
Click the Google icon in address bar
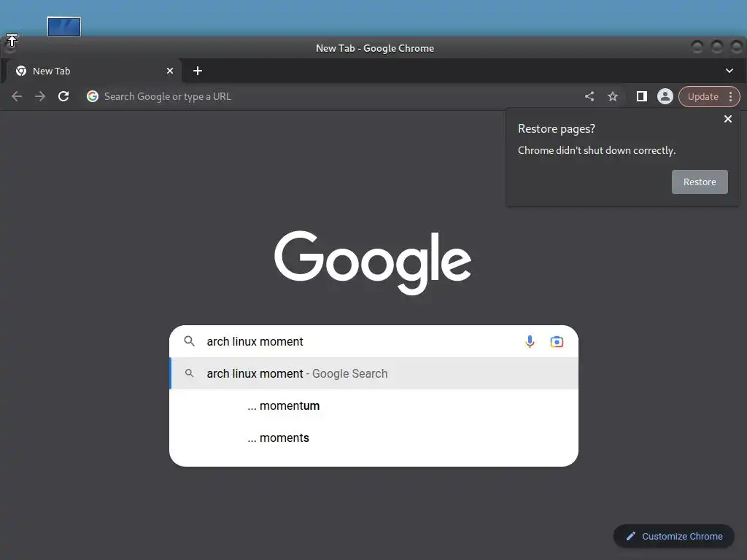pos(93,97)
